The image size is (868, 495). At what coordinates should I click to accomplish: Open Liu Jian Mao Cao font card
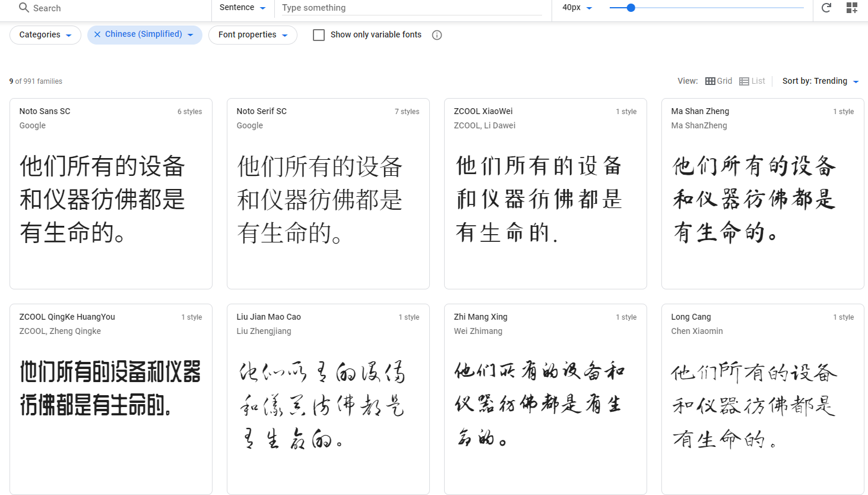point(328,399)
